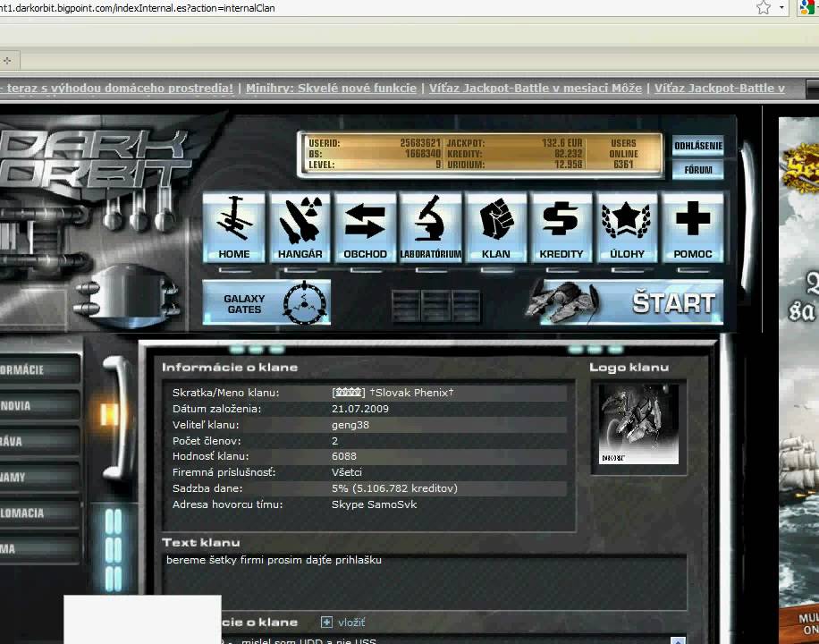This screenshot has width=819, height=644.
Task: Click clan value '6088'
Action: (344, 456)
